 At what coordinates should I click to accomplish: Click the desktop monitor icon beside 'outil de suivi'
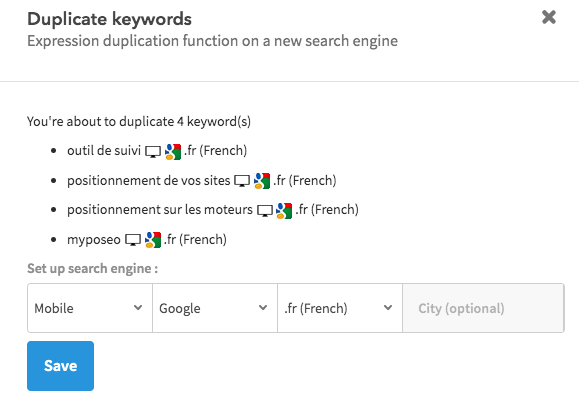coord(153,152)
